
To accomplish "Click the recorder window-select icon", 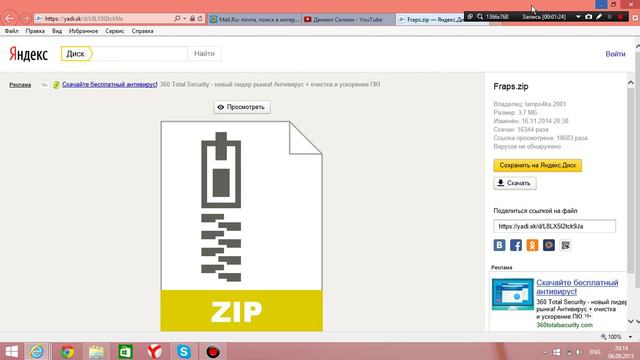I will 470,17.
